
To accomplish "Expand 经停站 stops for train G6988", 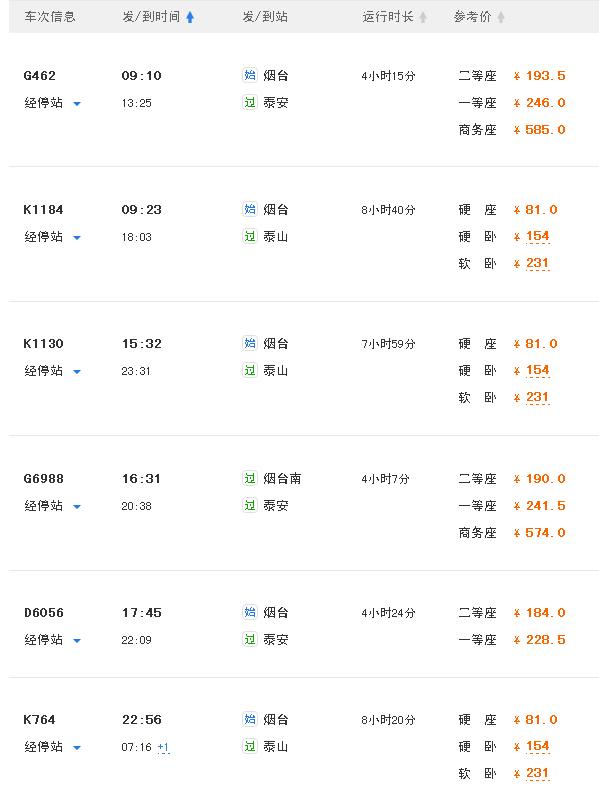I will (x=53, y=506).
